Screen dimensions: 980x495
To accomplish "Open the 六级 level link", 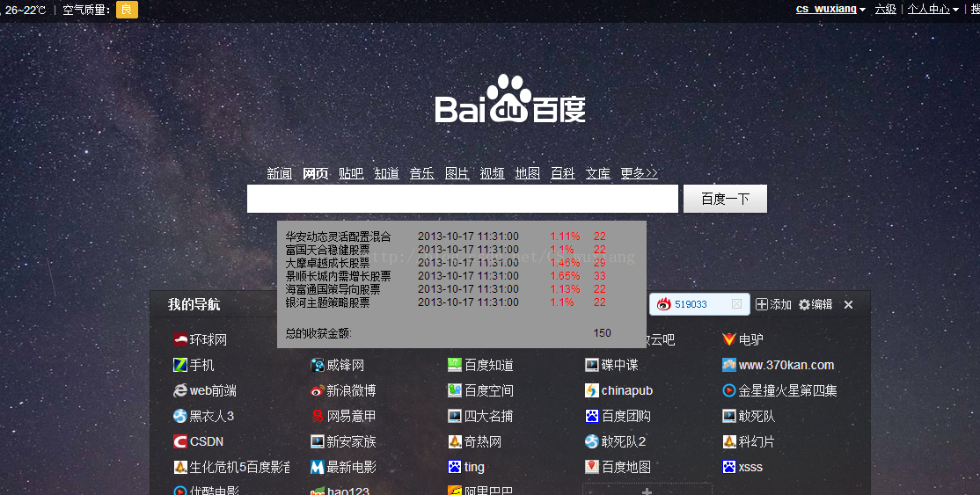I will [x=885, y=10].
